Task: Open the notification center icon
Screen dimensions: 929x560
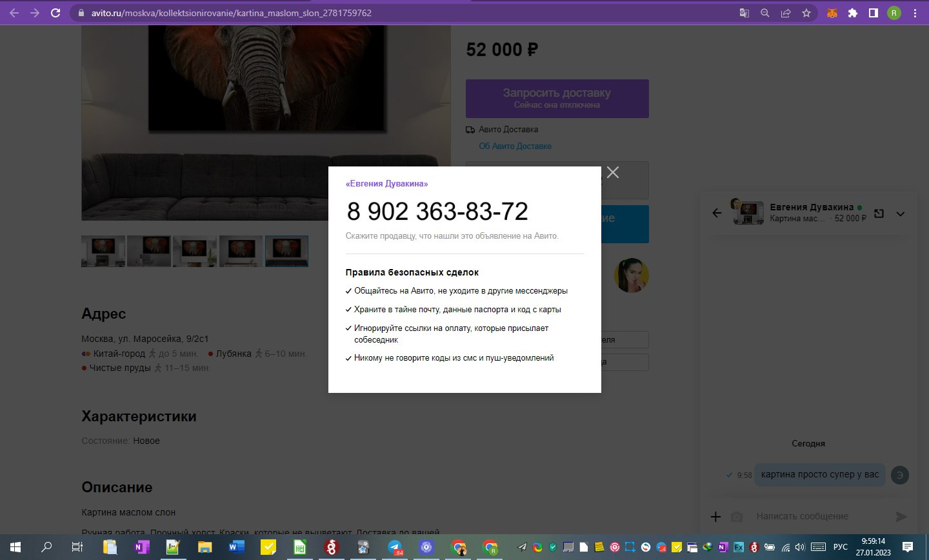Action: (x=907, y=547)
